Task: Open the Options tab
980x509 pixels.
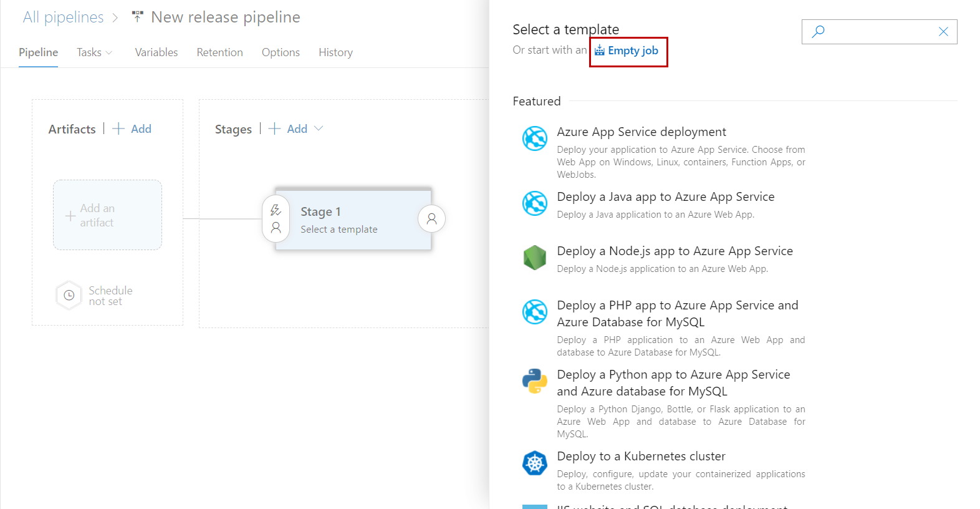Action: [x=281, y=52]
